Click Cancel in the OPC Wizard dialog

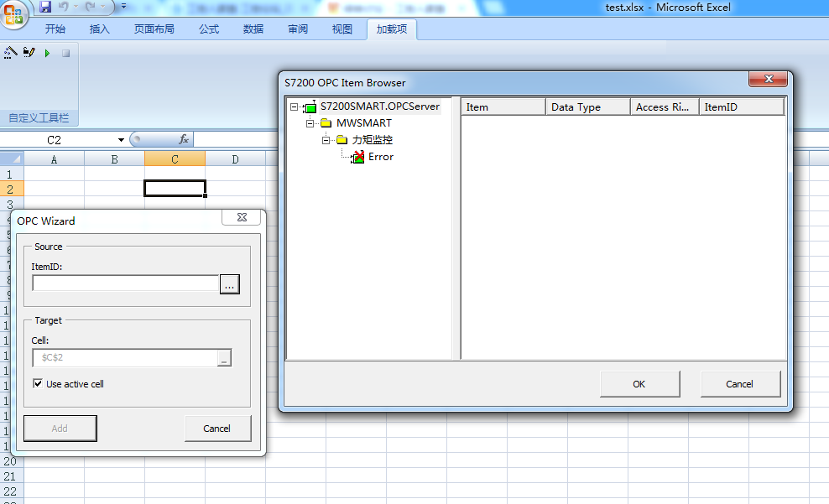click(x=217, y=429)
